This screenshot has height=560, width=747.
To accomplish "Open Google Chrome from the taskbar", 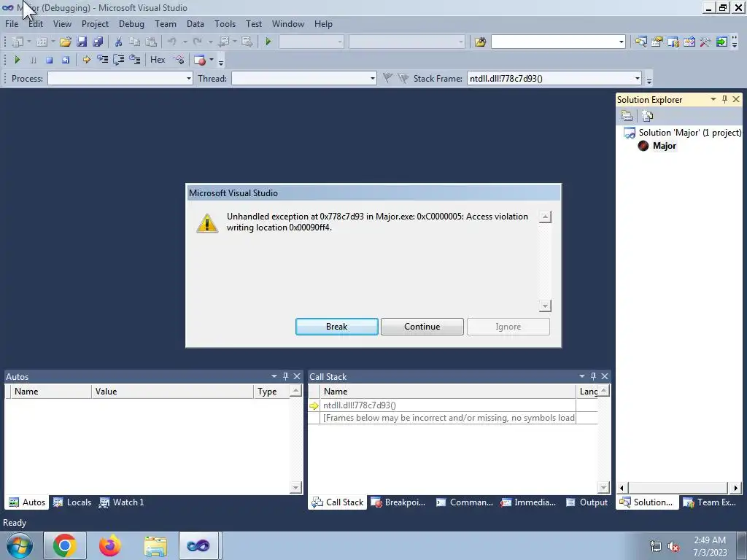I will pos(65,545).
